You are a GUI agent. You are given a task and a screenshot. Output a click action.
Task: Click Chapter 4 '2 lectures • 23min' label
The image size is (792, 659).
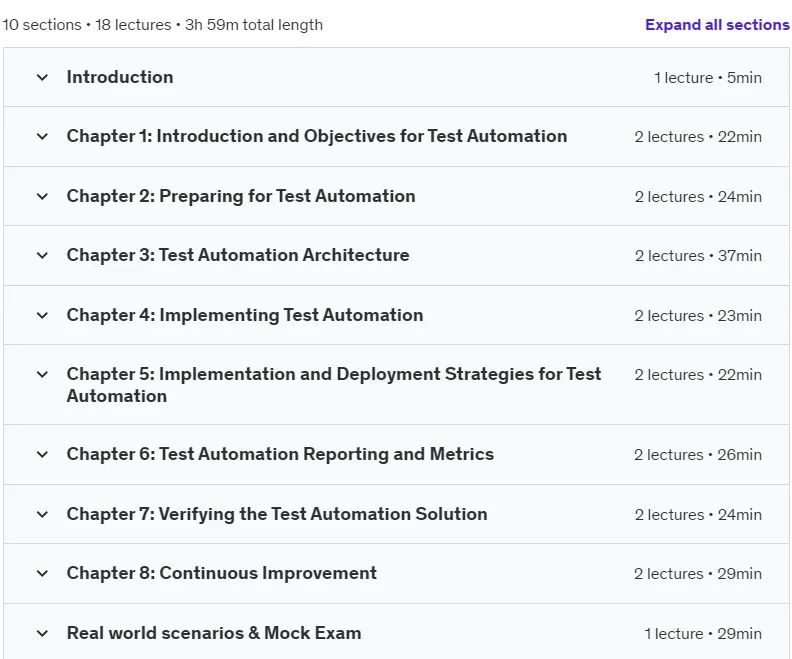(x=698, y=316)
